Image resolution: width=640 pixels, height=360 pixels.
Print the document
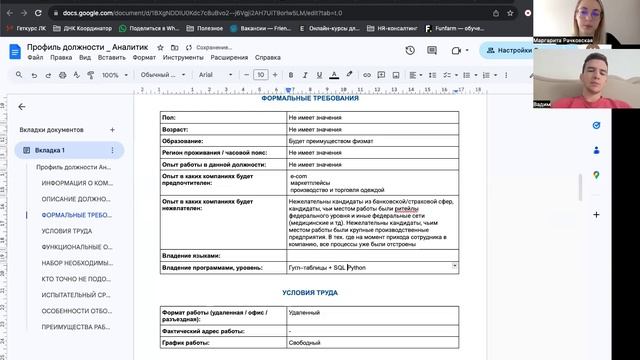pyautogui.click(x=62, y=75)
